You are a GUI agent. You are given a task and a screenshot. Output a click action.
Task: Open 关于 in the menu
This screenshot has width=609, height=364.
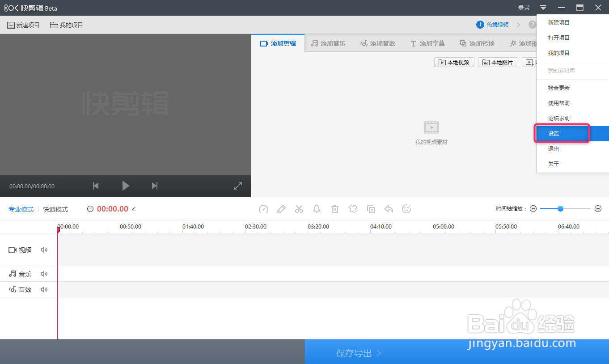573,164
